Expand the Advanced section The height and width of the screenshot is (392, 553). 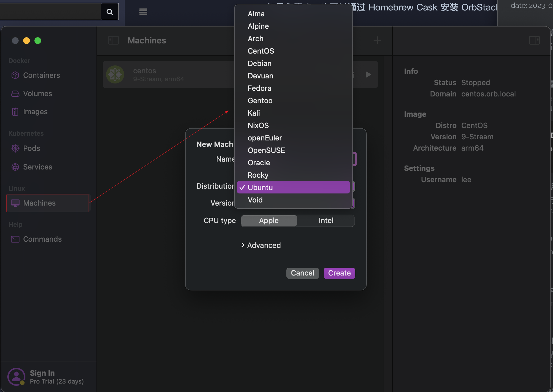pos(261,245)
